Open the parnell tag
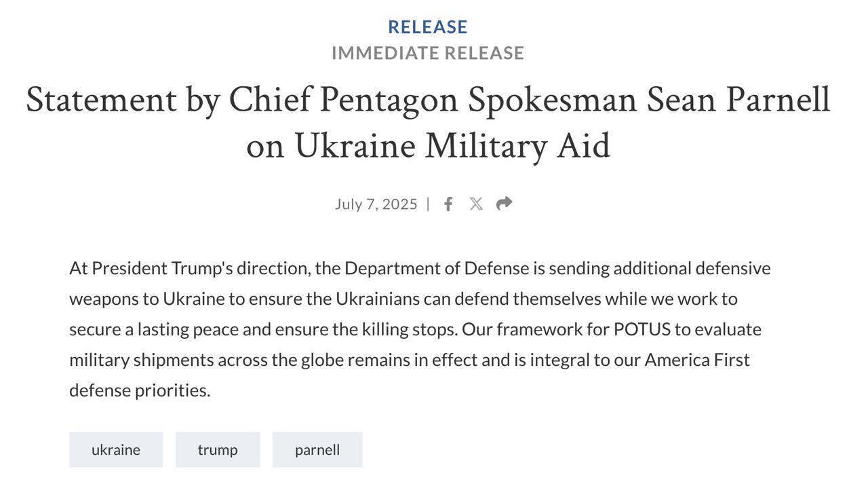The width and height of the screenshot is (868, 486). point(317,450)
